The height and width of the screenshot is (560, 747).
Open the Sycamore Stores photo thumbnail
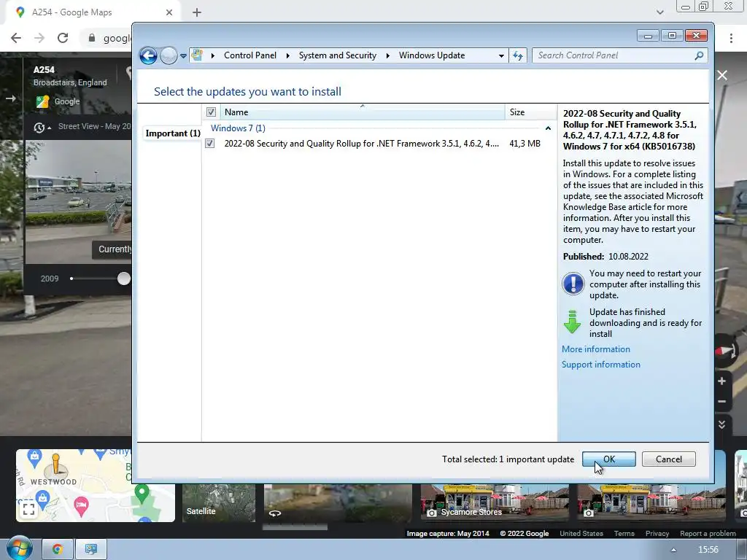tap(495, 503)
